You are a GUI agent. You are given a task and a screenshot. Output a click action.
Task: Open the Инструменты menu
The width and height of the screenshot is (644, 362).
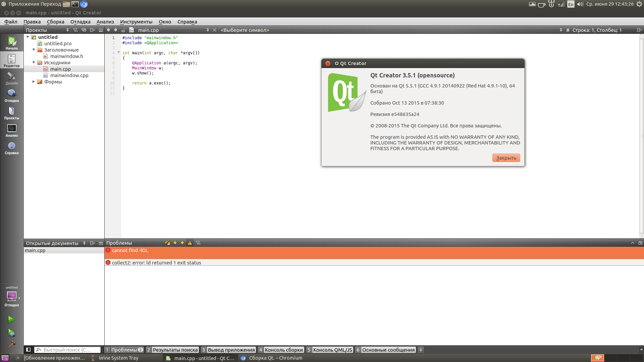coord(136,22)
